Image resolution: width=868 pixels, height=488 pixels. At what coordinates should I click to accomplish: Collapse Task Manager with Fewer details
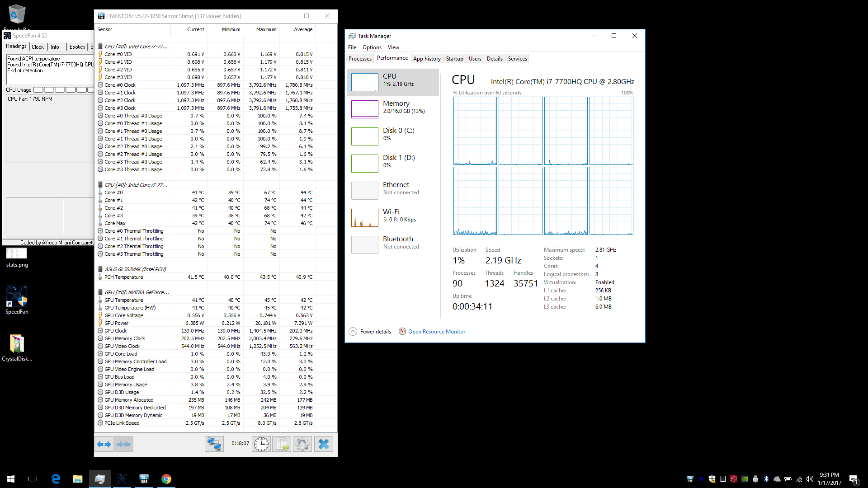(x=370, y=332)
